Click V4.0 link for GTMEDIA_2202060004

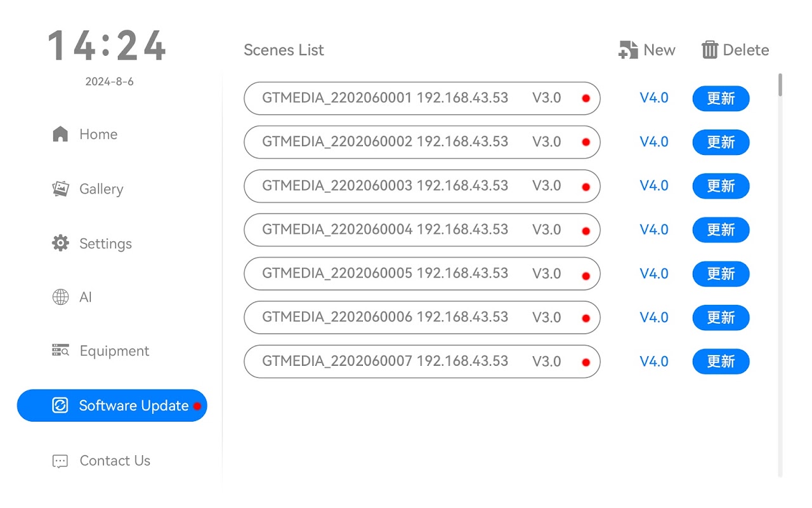point(654,229)
